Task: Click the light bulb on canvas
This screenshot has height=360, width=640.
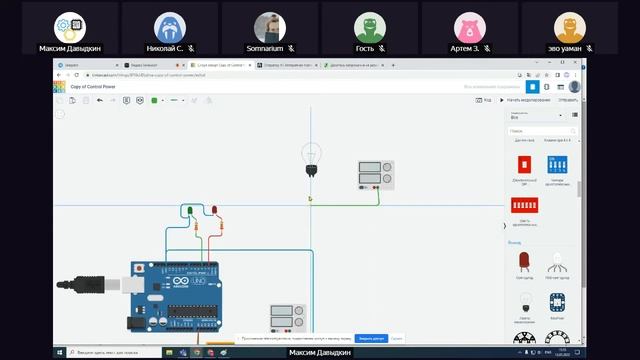Action: tap(311, 160)
